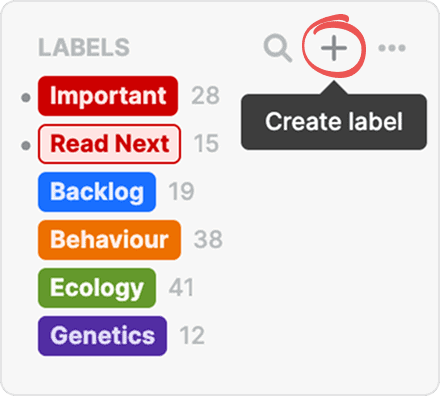The height and width of the screenshot is (396, 440).
Task: Select the Read Next label
Action: 109,144
